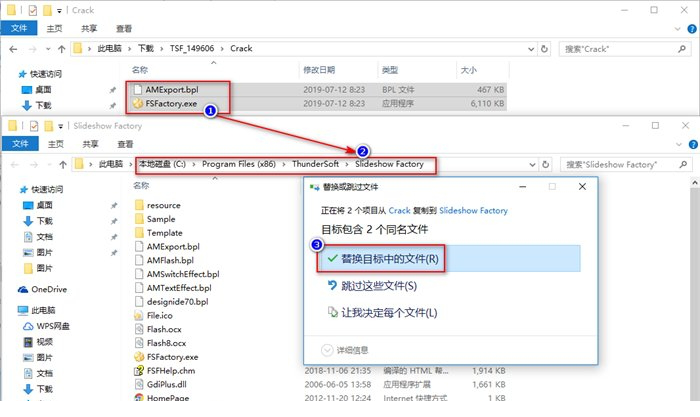Select Flash8.ocx in the file list
This screenshot has height=417, width=700.
165,342
